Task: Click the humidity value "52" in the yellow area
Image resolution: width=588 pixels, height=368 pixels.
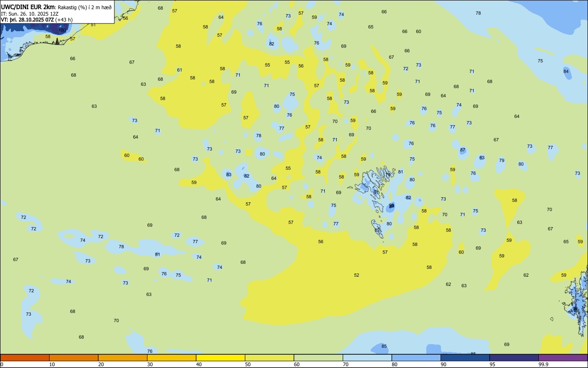Action: click(x=356, y=275)
